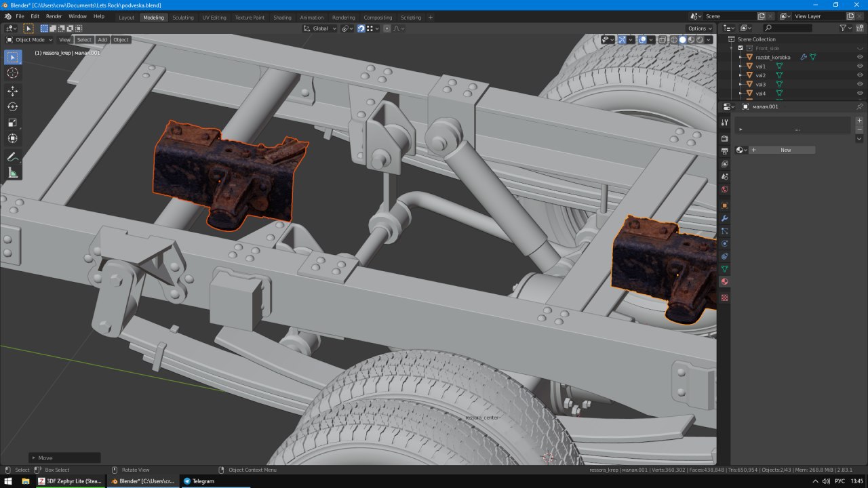Screen dimensions: 868x488
Task: Pin the properties editor context
Action: pos(859,106)
